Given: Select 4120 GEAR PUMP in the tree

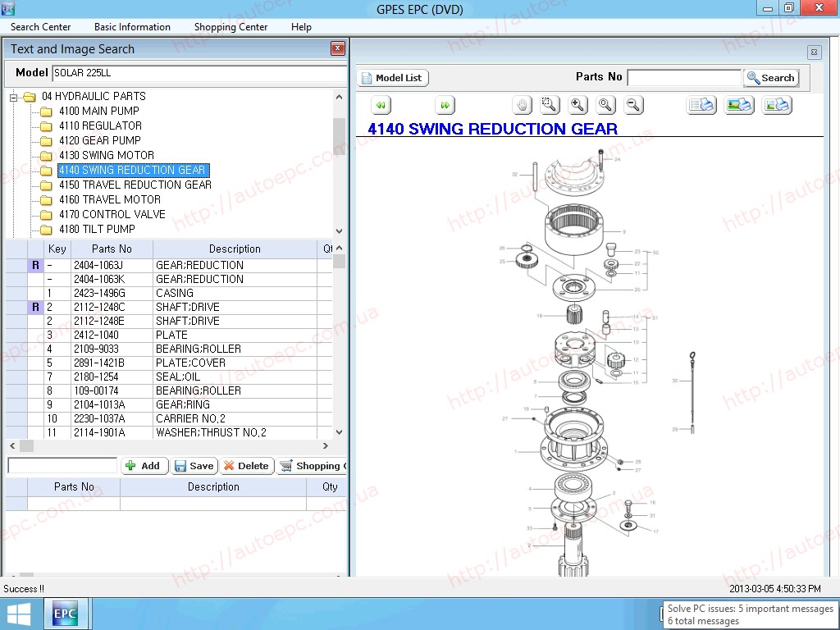Looking at the screenshot, I should point(99,140).
